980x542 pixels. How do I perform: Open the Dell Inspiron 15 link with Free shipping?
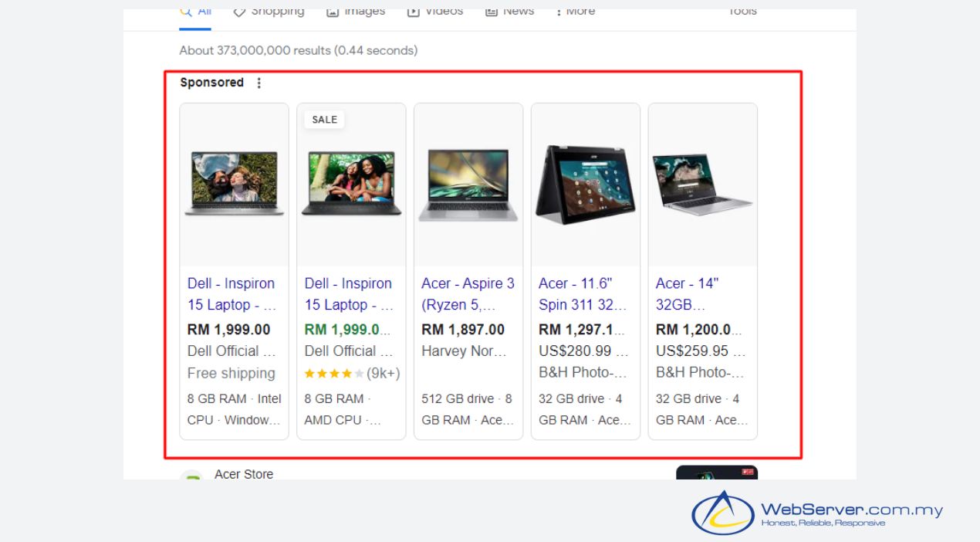pyautogui.click(x=231, y=294)
